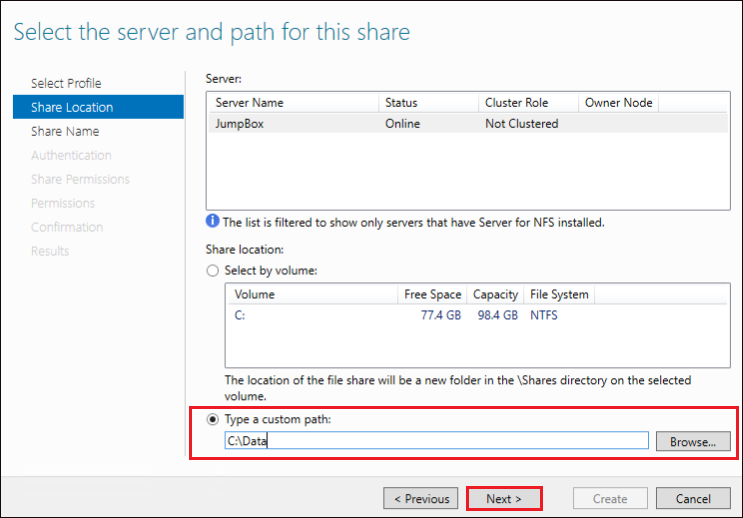The width and height of the screenshot is (743, 518).
Task: Sort by Cluster Role column header
Action: [528, 103]
